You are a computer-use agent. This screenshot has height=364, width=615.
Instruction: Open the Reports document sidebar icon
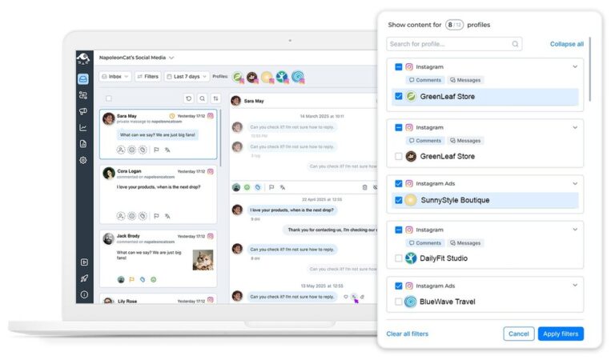[83, 144]
